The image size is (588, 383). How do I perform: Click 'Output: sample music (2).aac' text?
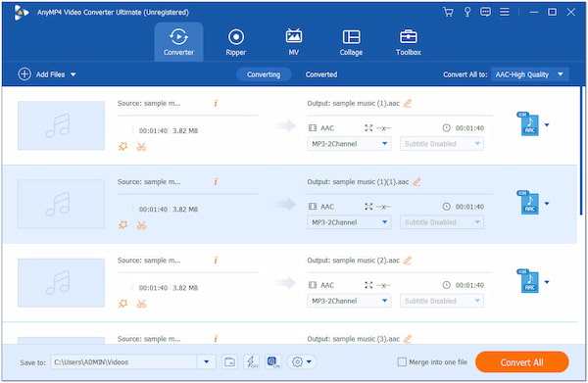[x=353, y=261]
